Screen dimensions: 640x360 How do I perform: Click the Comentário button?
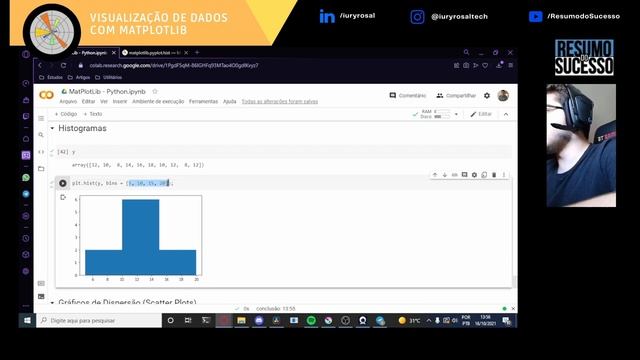[407, 96]
